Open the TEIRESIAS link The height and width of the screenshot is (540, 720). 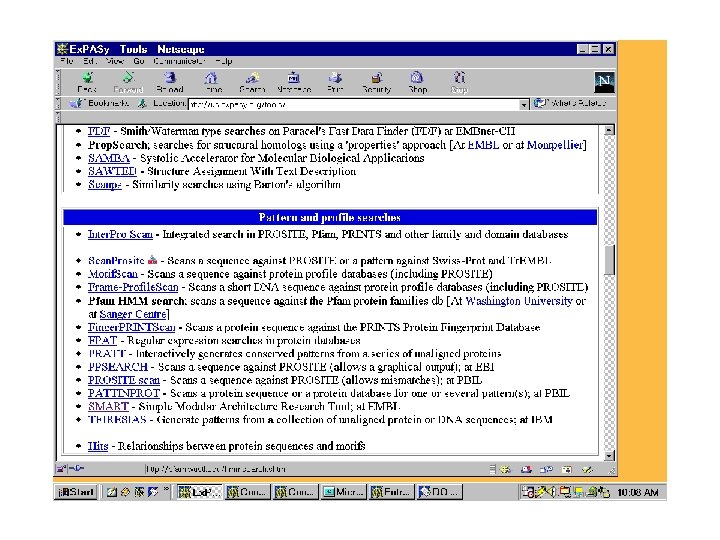pos(117,420)
